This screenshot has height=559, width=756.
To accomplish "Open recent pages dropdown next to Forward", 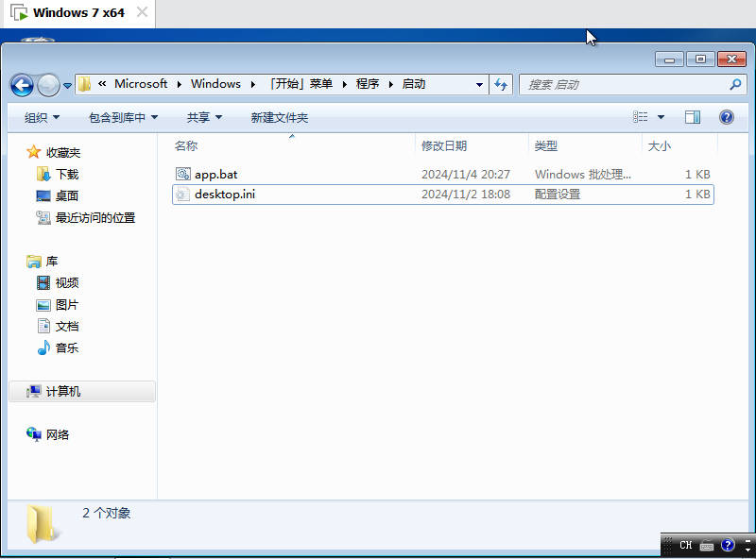I will coord(67,86).
